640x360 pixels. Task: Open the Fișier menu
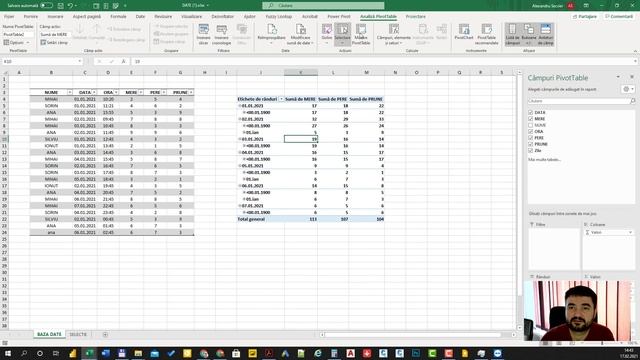(x=9, y=17)
